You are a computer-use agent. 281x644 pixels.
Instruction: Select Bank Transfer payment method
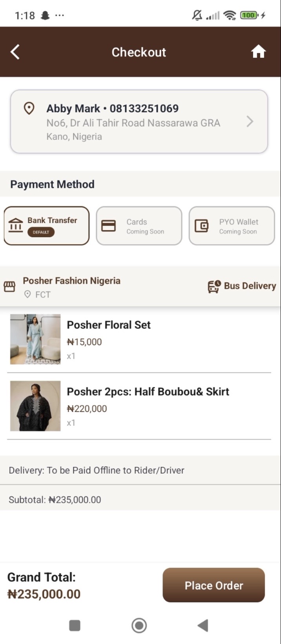click(x=47, y=226)
